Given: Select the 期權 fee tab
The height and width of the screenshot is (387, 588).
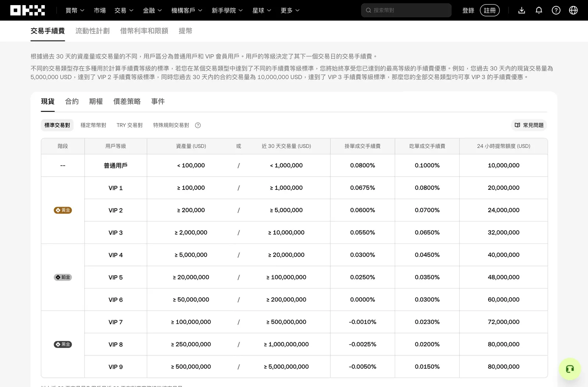Looking at the screenshot, I should (x=96, y=101).
